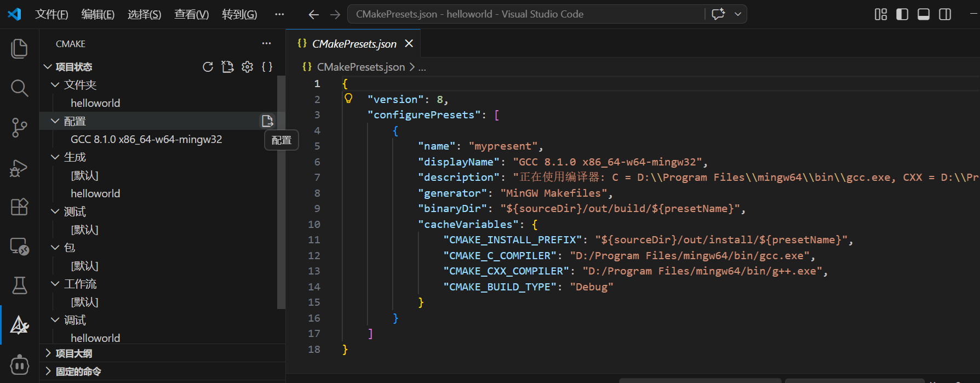Click the "CMAKE_BUILD_TYPE" key in editor
The image size is (980, 383).
click(x=500, y=287)
